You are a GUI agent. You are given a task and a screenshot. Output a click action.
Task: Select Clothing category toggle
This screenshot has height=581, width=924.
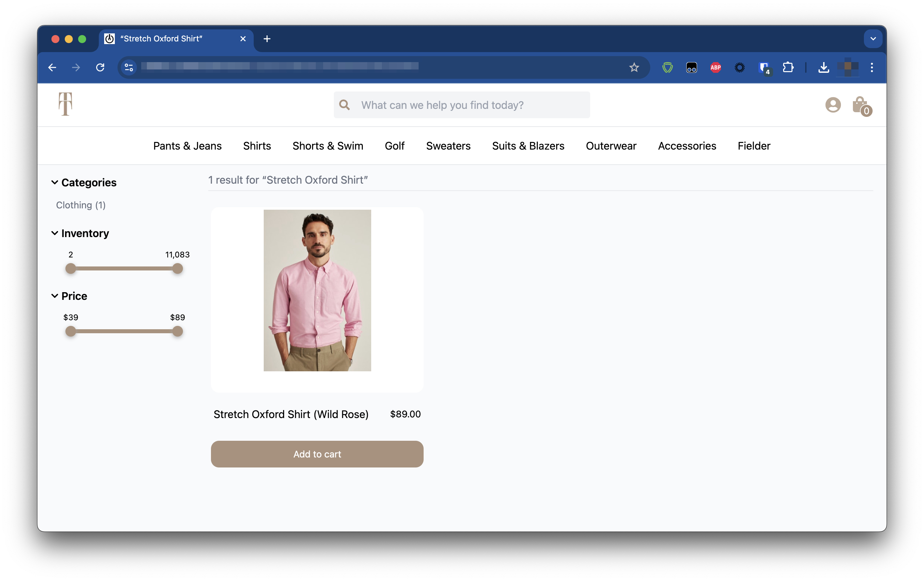point(80,205)
